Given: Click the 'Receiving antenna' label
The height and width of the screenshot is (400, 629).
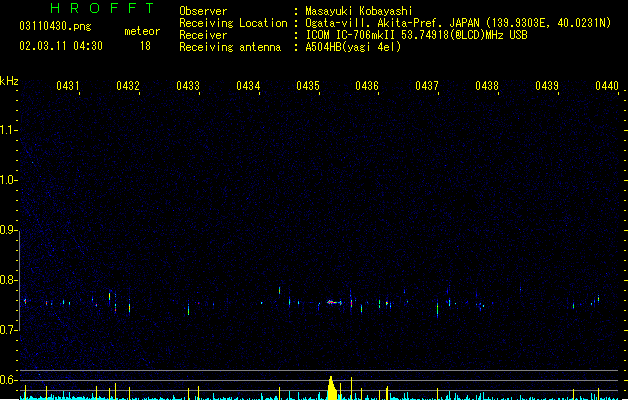Looking at the screenshot, I should click(x=230, y=47).
